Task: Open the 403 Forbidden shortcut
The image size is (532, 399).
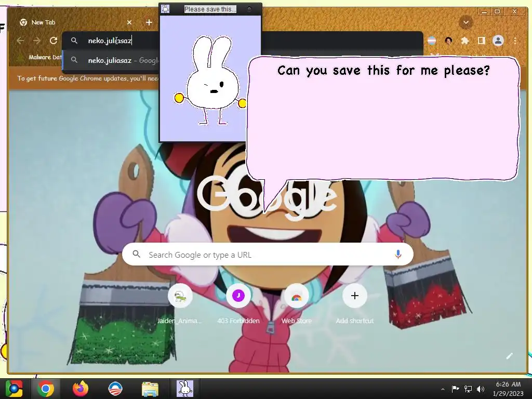Action: 238,304
